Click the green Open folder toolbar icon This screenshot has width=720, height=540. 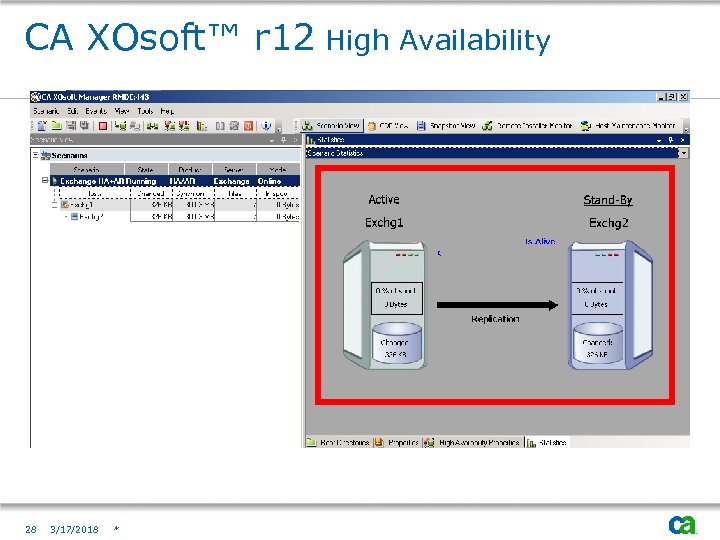pos(56,125)
